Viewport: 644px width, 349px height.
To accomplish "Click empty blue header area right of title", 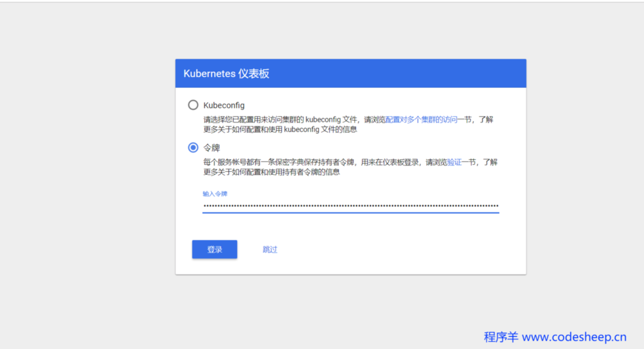I will [x=396, y=74].
